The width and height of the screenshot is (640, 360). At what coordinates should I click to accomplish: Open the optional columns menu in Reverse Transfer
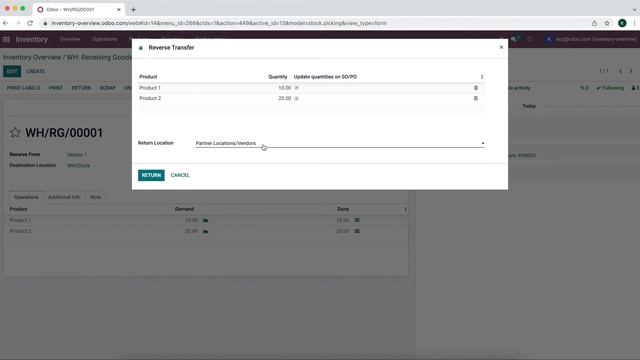(482, 77)
